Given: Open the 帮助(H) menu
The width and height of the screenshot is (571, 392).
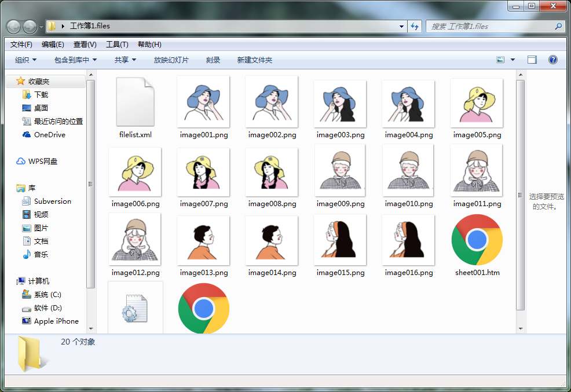Looking at the screenshot, I should tap(149, 45).
